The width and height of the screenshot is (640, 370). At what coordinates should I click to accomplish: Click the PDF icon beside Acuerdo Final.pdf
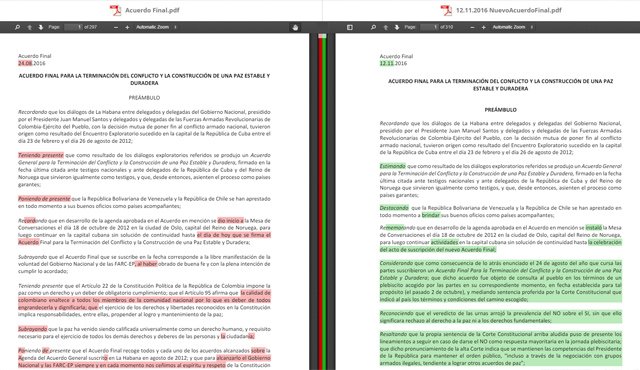tap(116, 10)
